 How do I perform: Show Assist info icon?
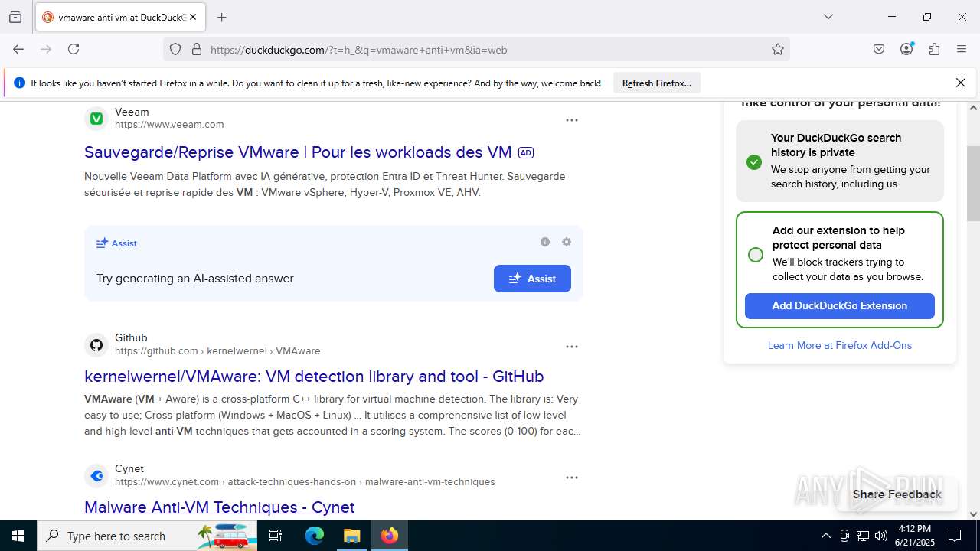point(545,242)
